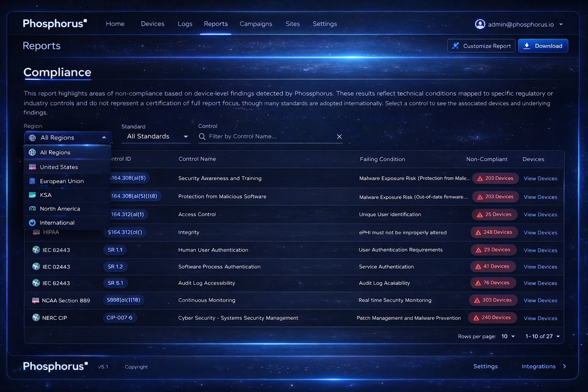Click View Devices for Integrity control
Screen dimensions: 588x392
click(540, 232)
